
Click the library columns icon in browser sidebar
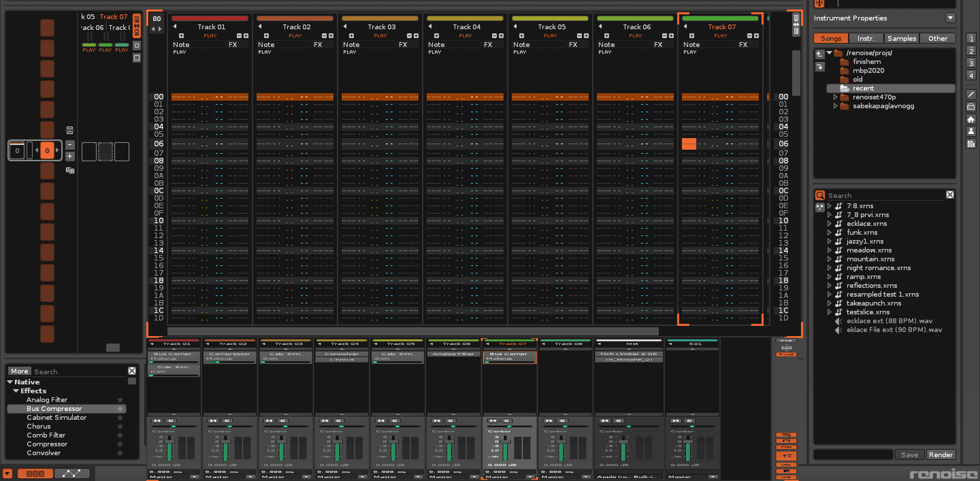click(971, 144)
